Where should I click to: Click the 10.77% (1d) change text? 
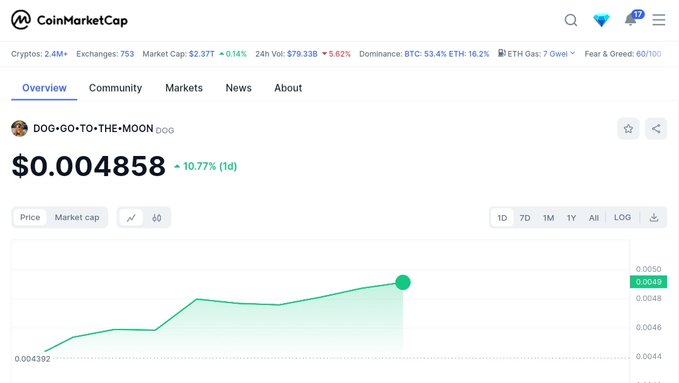click(205, 166)
